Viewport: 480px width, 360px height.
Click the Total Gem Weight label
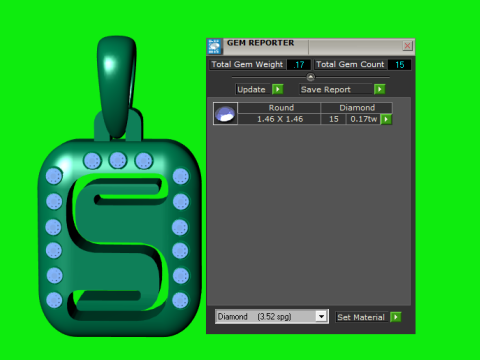click(x=247, y=64)
